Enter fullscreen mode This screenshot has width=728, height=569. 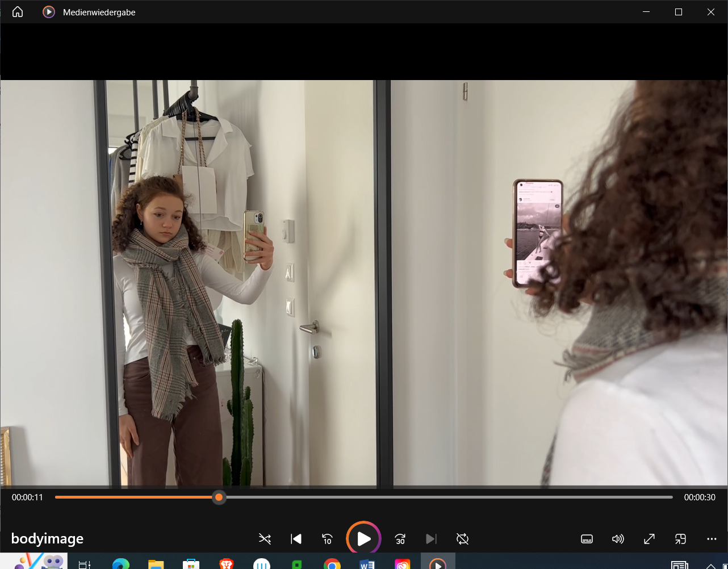point(649,539)
